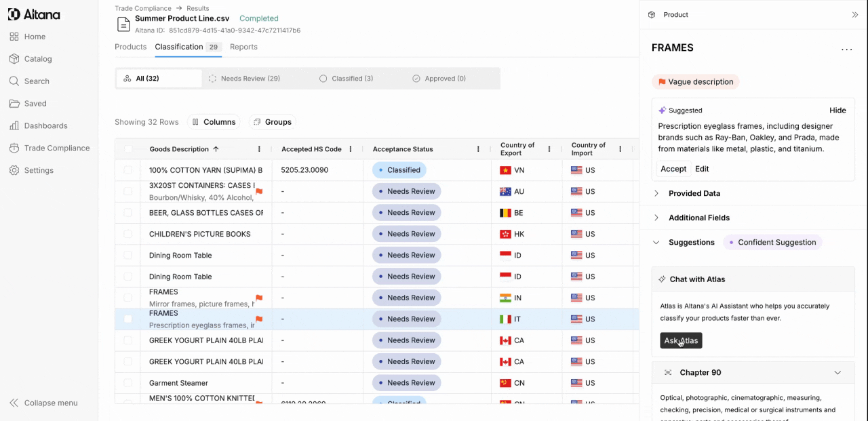The height and width of the screenshot is (421, 868).
Task: Toggle the select-all rows checkbox
Action: pyautogui.click(x=128, y=149)
